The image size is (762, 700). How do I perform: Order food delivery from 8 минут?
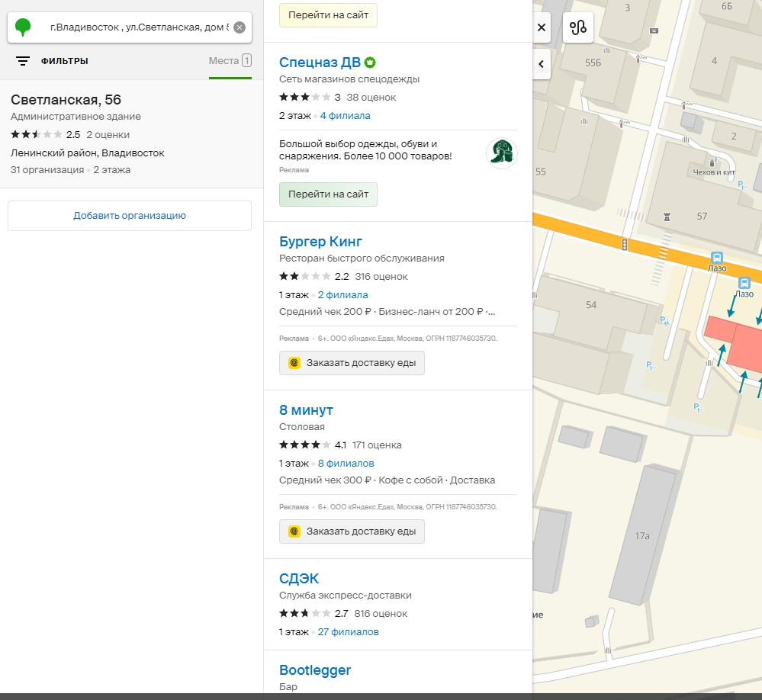click(x=352, y=531)
